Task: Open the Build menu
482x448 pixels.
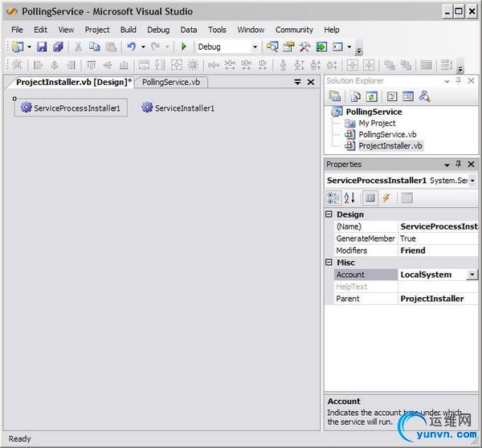Action: tap(129, 30)
